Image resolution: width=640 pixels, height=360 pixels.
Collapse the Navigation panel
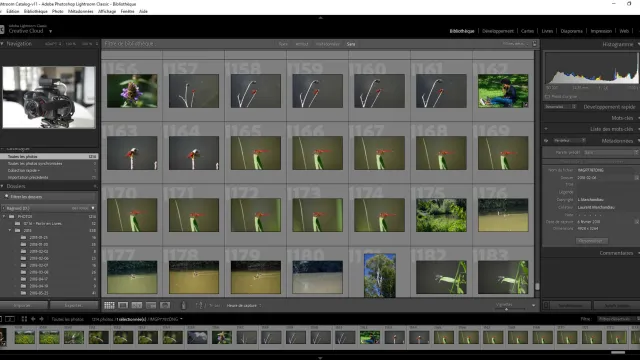click(x=2, y=44)
